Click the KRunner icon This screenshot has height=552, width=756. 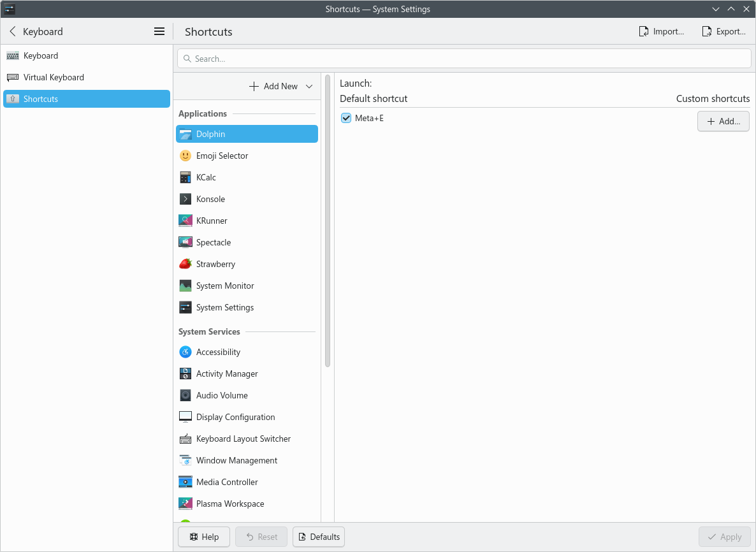coord(185,221)
